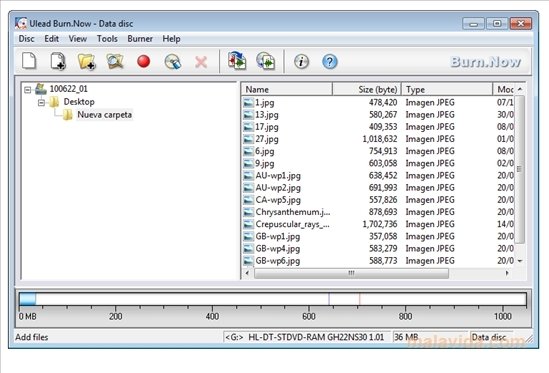
Task: Click the icon next to 1.jpg
Action: [248, 103]
